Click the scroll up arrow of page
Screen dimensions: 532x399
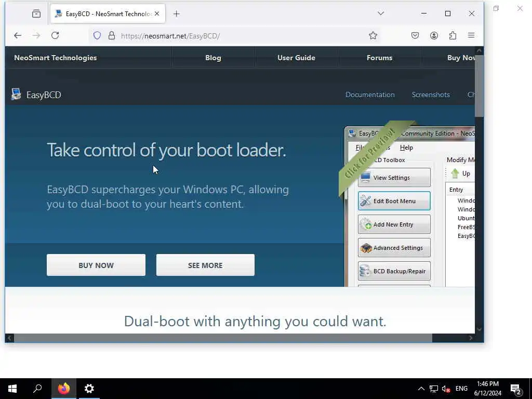pyautogui.click(x=479, y=50)
